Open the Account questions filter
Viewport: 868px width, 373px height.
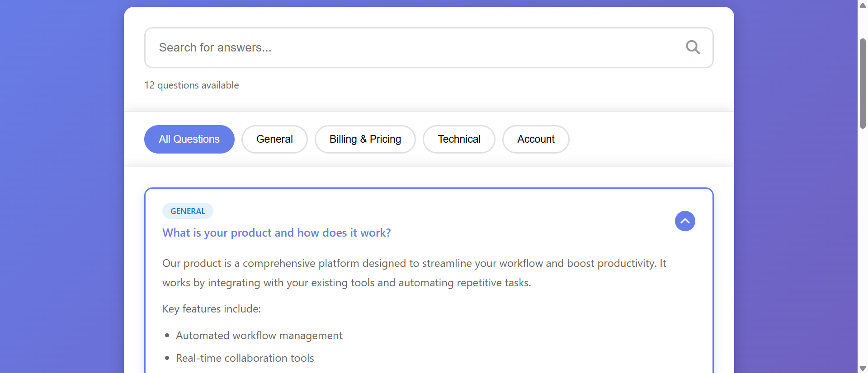(536, 139)
